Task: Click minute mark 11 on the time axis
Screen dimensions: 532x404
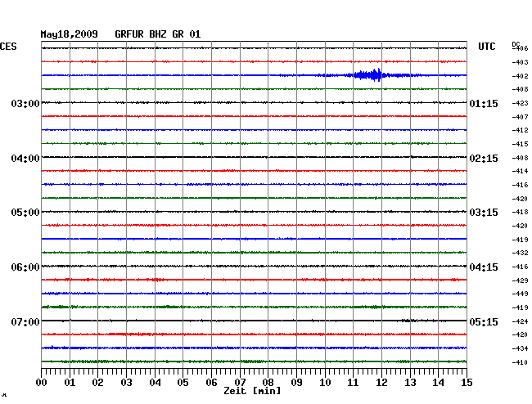Action: (353, 383)
